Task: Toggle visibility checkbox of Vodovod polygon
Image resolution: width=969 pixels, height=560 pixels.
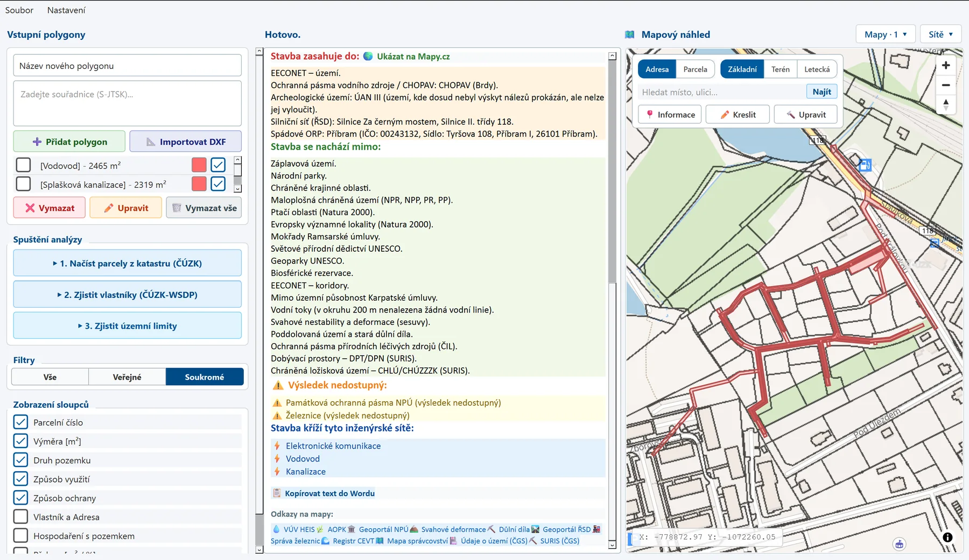Action: pos(218,165)
